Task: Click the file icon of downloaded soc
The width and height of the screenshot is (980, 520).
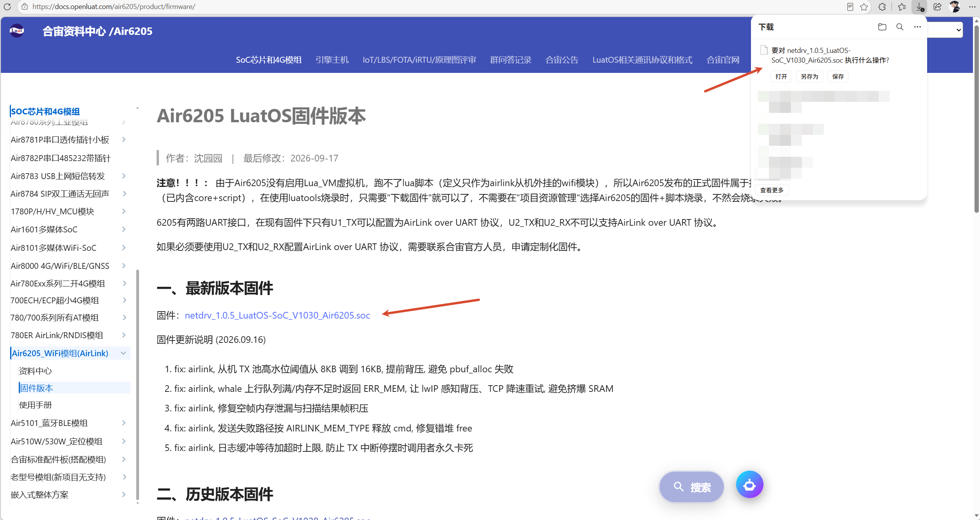Action: 763,50
